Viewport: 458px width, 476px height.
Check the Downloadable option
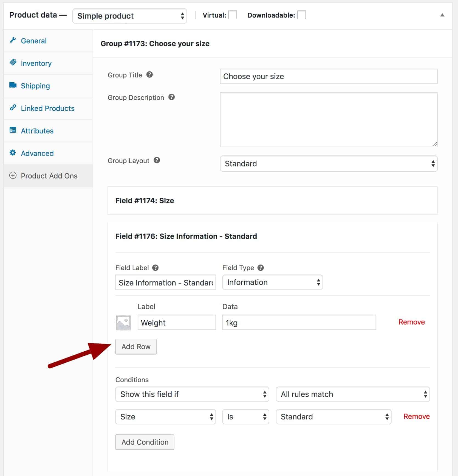302,15
